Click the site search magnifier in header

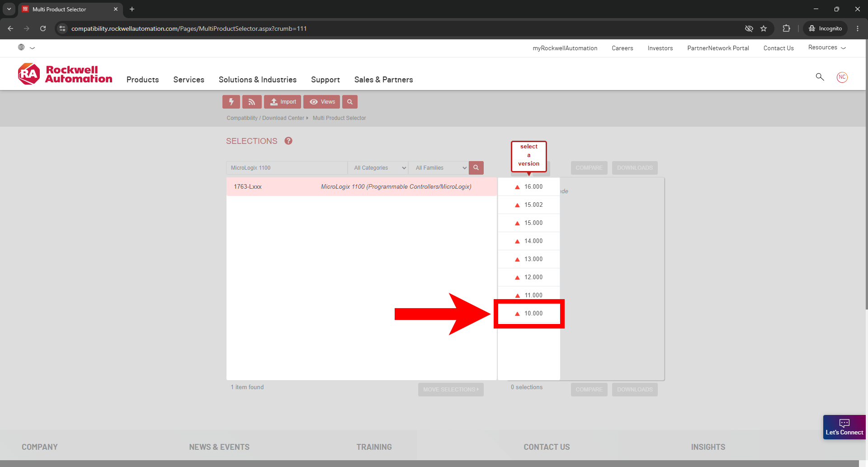click(x=820, y=77)
